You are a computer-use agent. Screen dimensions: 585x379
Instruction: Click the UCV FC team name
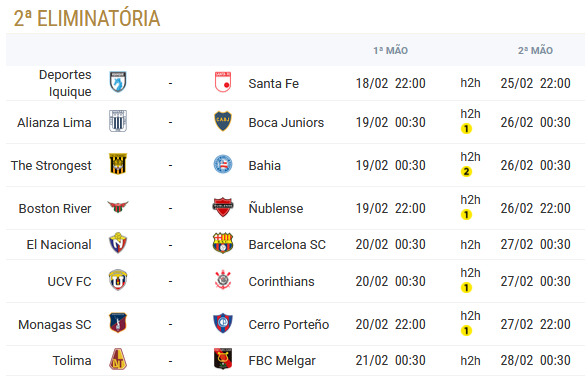[x=69, y=281]
